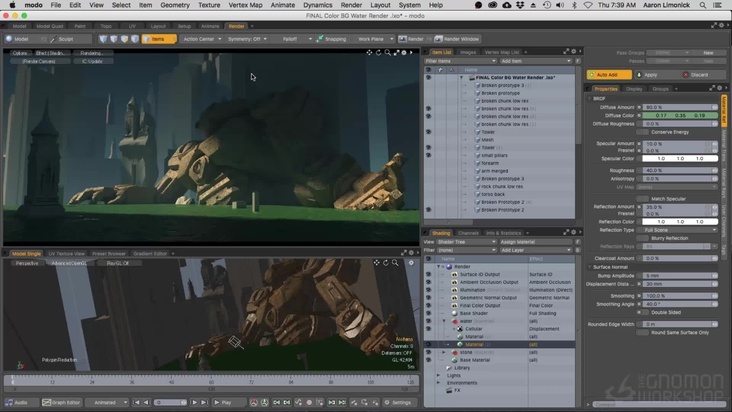Select the Sculpt mode tool

tap(63, 39)
